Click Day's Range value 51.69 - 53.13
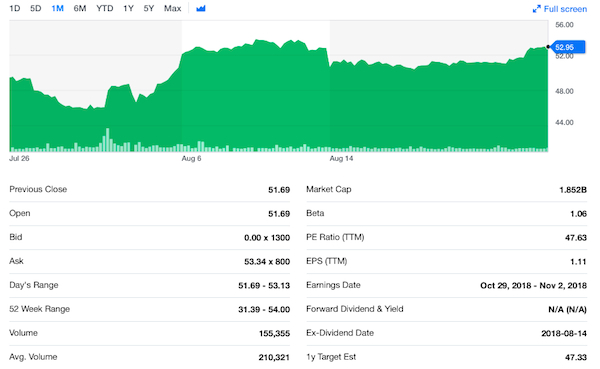Viewport: 600px width, 369px height. [264, 286]
